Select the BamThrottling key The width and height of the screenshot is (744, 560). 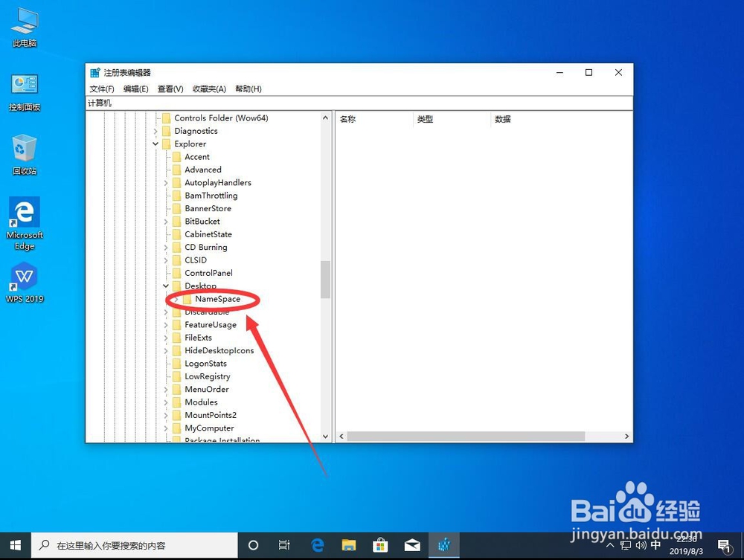[x=211, y=196]
